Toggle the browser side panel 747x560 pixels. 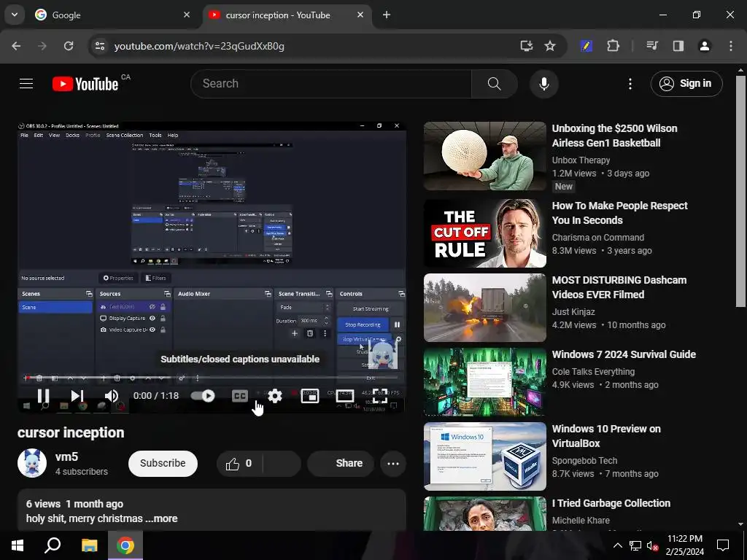[678, 46]
